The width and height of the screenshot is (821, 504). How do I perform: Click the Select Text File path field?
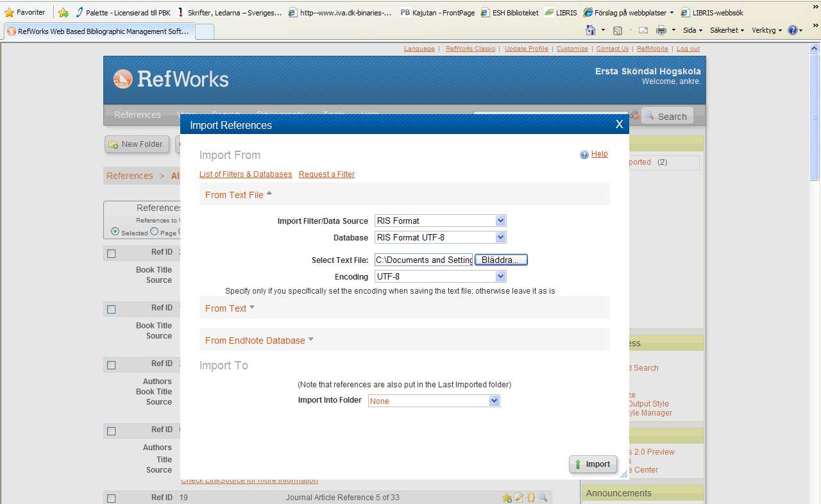(x=424, y=260)
